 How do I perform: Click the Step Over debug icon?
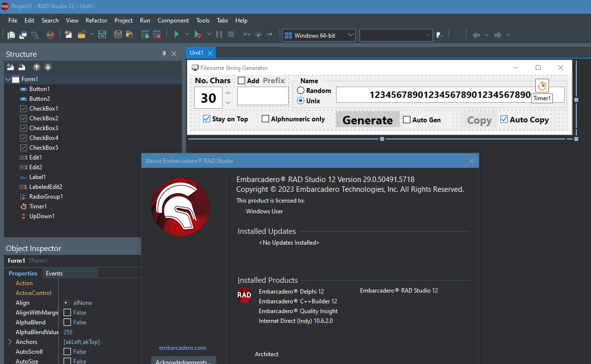258,35
